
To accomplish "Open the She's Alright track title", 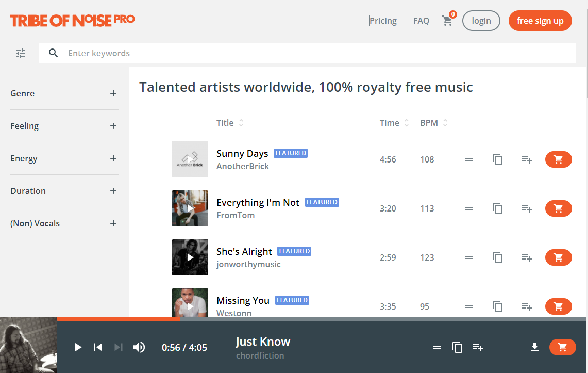I will 244,251.
